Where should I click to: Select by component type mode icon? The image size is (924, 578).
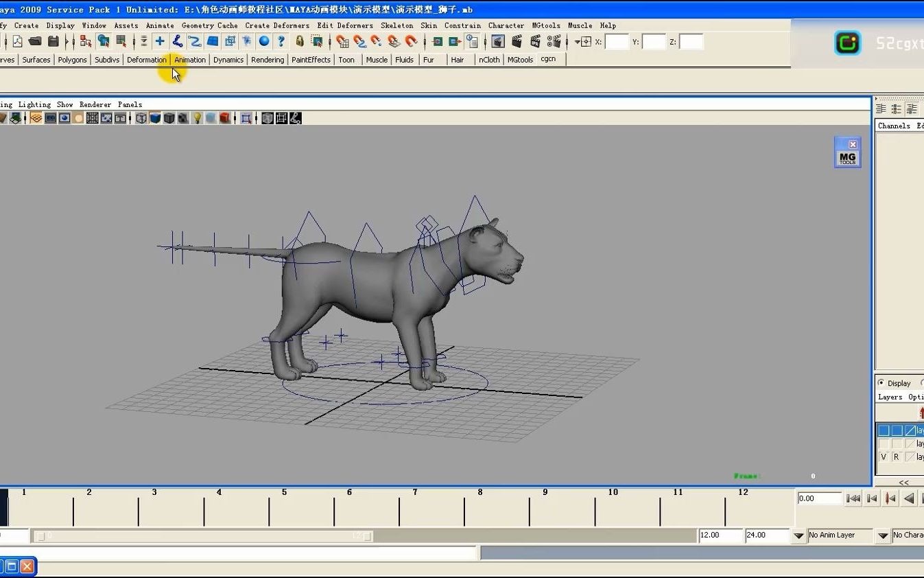(121, 42)
